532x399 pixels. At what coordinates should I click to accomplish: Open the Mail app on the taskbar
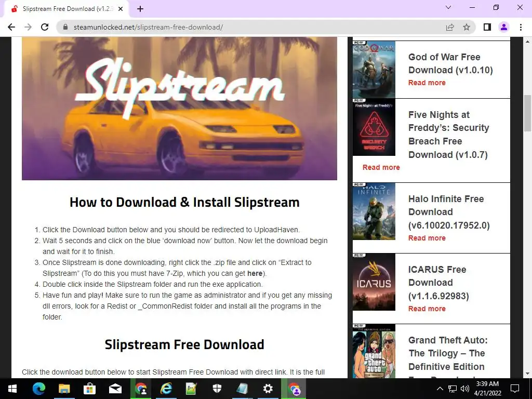[115, 389]
